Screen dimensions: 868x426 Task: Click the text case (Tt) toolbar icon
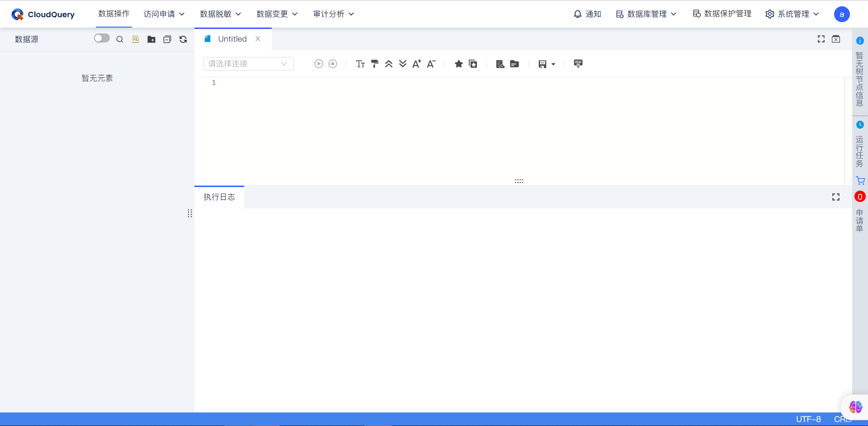pyautogui.click(x=360, y=64)
